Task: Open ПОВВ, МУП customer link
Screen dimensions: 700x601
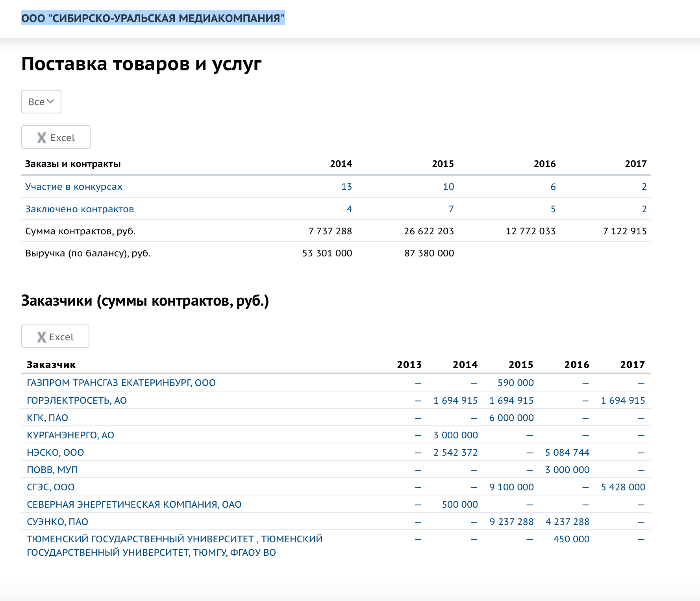Action: coord(52,470)
